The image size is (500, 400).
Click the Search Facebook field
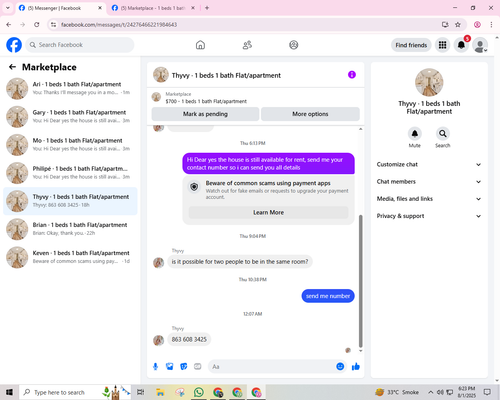tap(80, 45)
